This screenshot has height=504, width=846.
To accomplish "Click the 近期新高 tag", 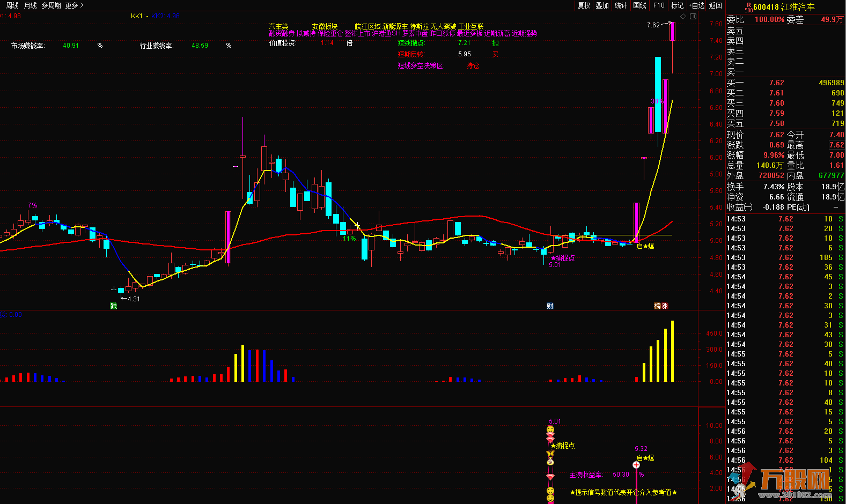I will point(497,33).
